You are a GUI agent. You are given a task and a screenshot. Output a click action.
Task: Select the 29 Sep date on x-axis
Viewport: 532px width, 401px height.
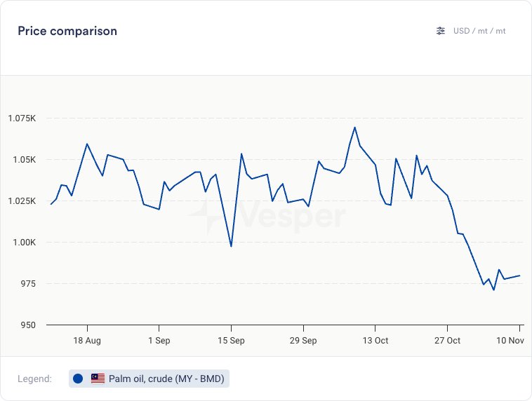pos(303,341)
